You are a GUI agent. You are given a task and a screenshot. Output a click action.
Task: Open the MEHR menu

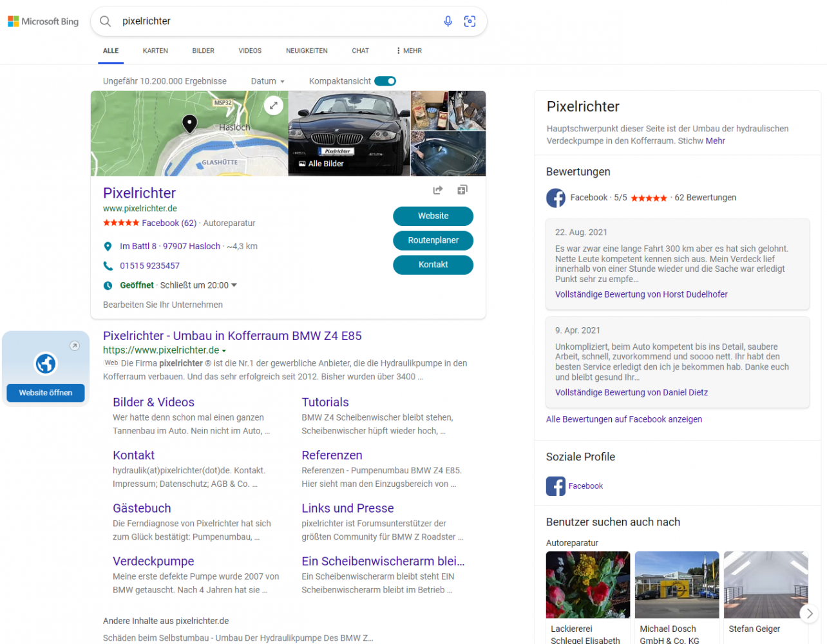(409, 51)
